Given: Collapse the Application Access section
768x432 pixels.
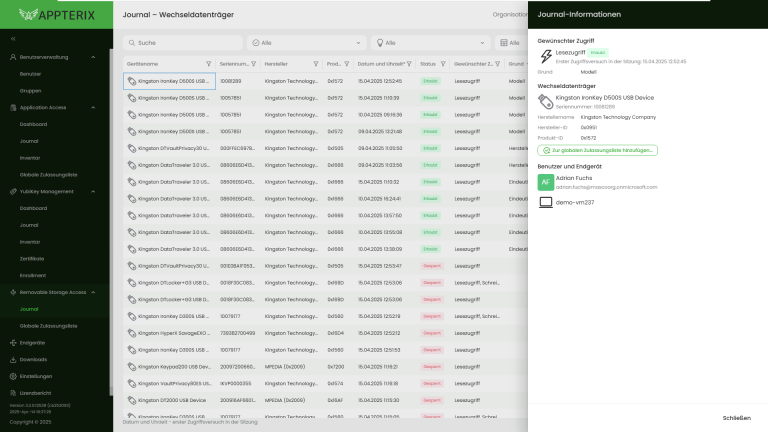Looking at the screenshot, I should [x=92, y=107].
